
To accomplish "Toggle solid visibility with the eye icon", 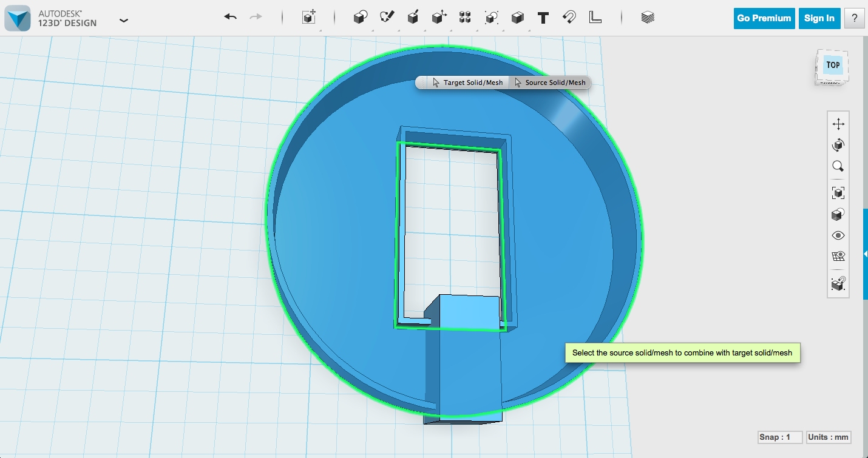I will coord(838,235).
